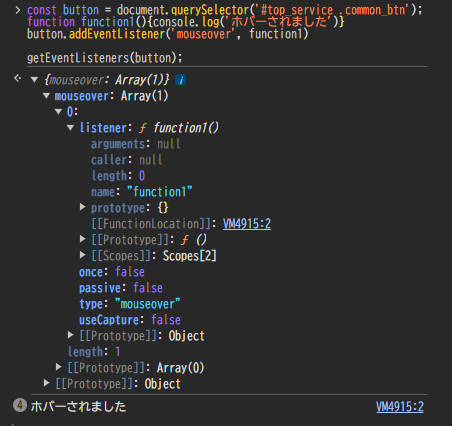Screen dimensions: 452x426
Task: Select the useCapture: false property
Action: tap(130, 320)
